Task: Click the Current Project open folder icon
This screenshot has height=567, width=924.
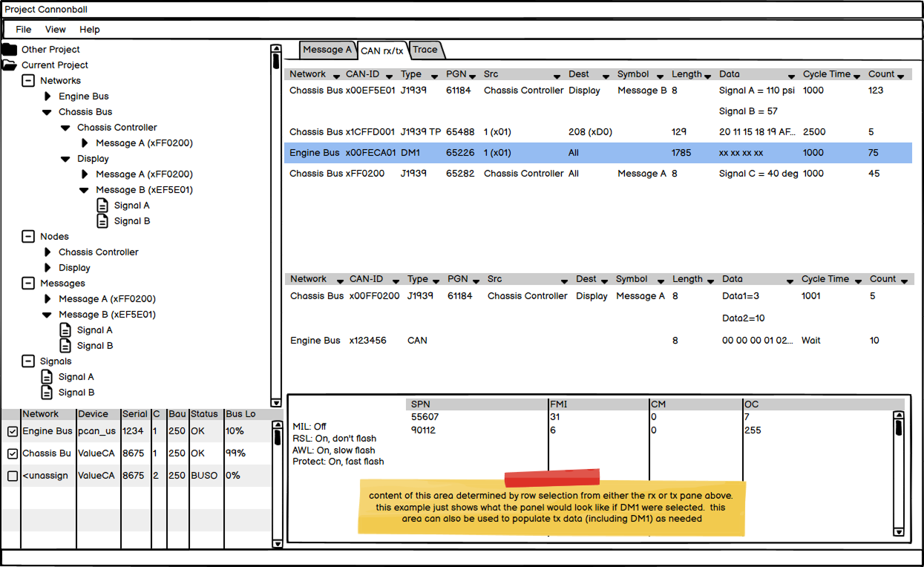Action: click(9, 65)
